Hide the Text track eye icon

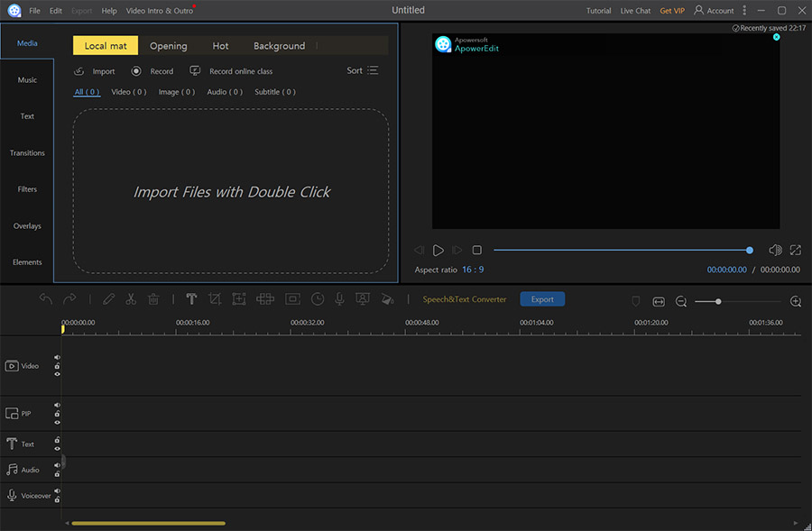tap(57, 449)
